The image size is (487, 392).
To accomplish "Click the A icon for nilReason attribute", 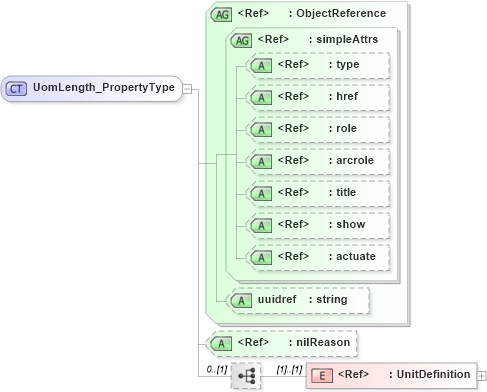I will coord(221,344).
